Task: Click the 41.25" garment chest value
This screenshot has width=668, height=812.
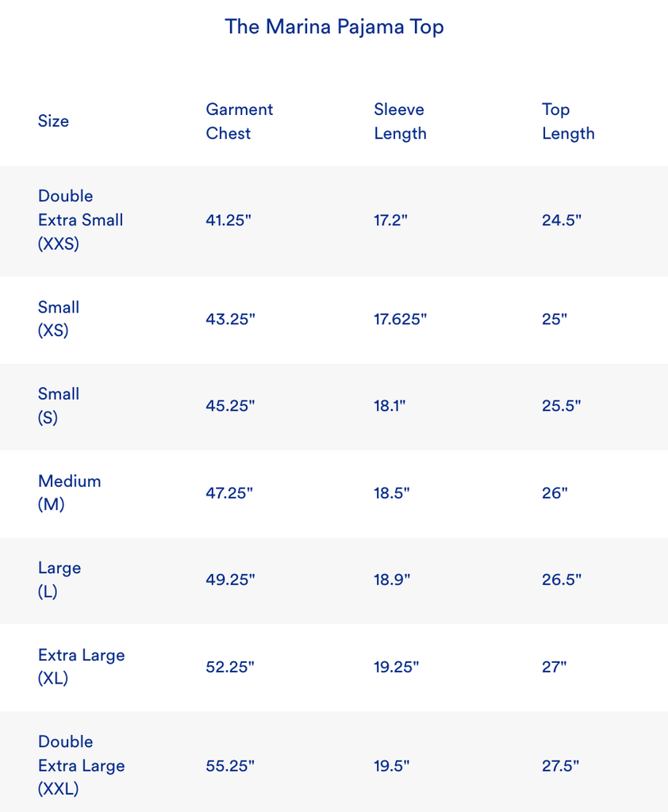Action: point(228,220)
